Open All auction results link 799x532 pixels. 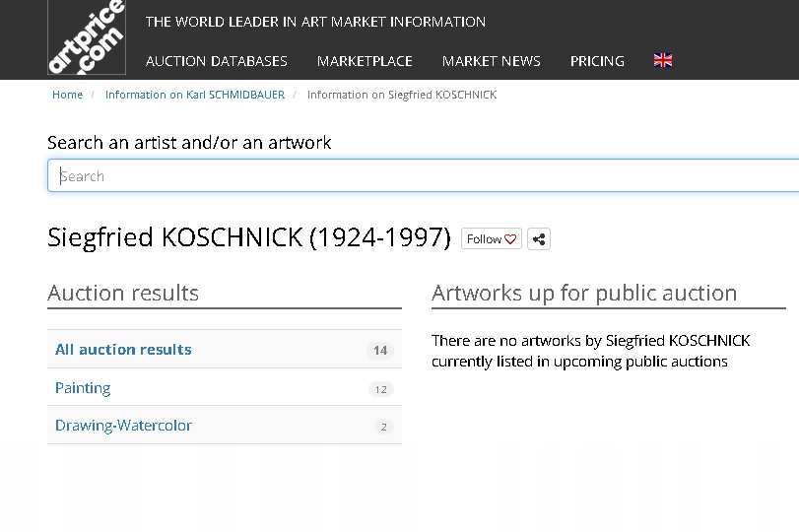click(x=123, y=350)
